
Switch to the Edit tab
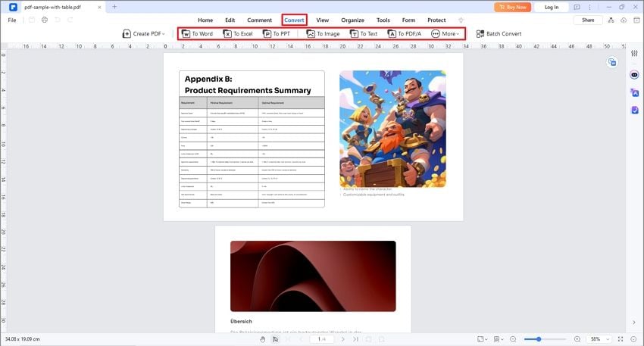[x=230, y=20]
